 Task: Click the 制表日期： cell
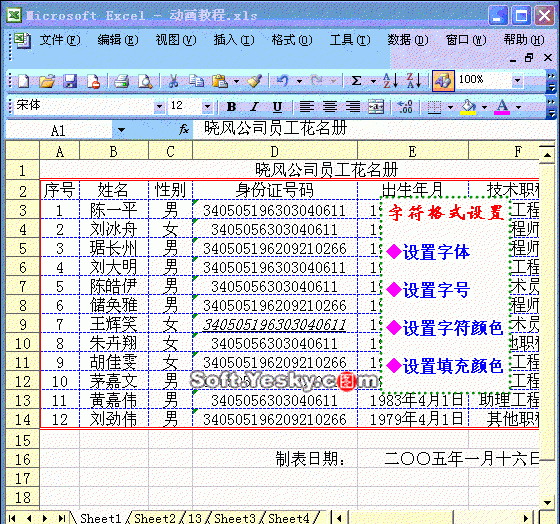(x=275, y=459)
